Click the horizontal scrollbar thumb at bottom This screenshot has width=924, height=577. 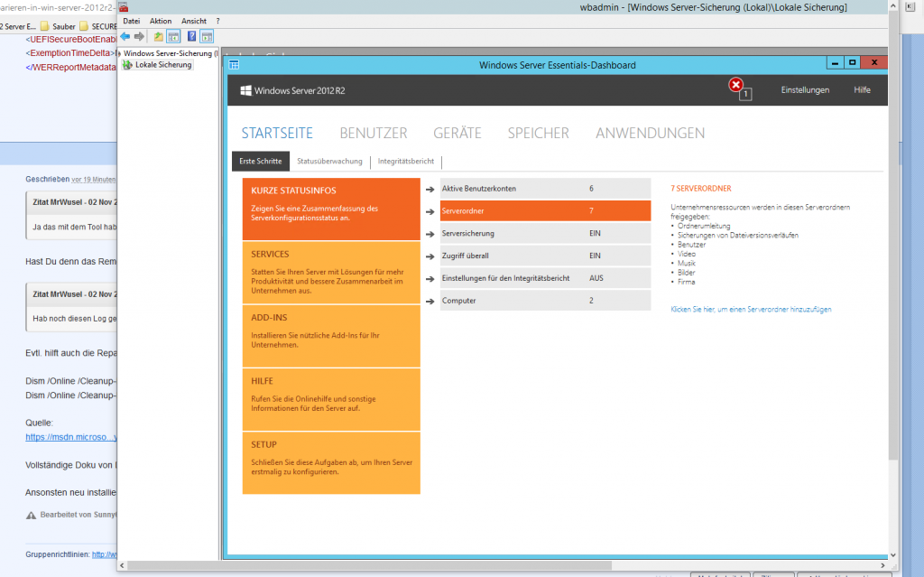pos(370,565)
